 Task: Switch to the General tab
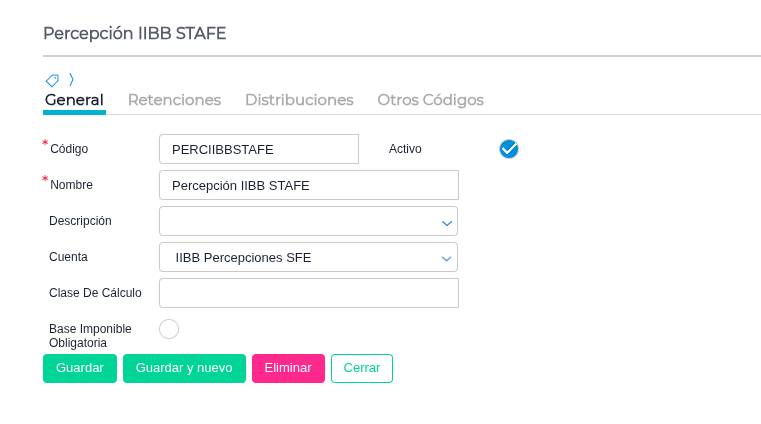[x=74, y=100]
